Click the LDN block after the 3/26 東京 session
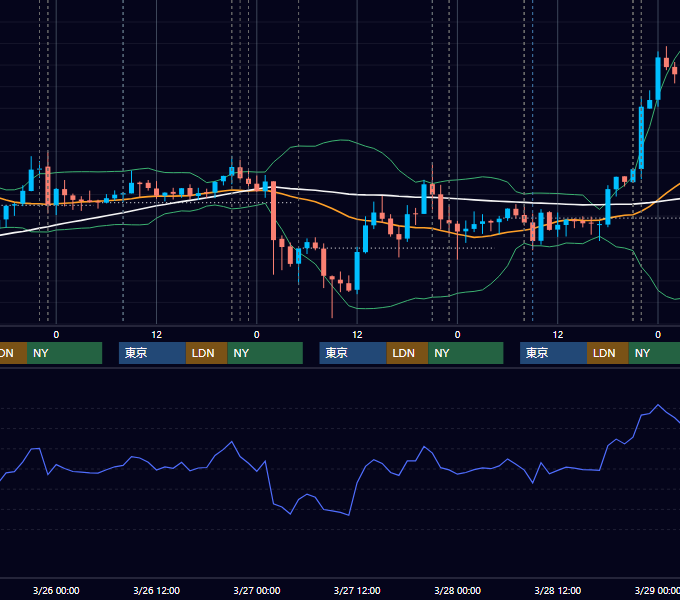 click(x=206, y=353)
